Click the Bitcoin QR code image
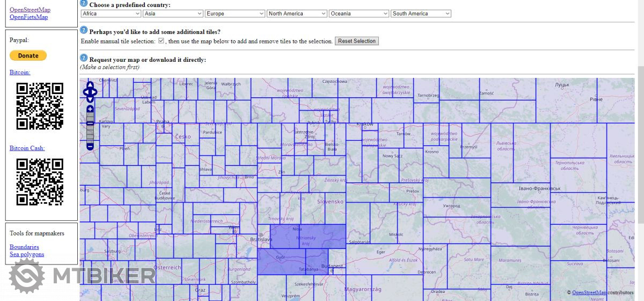Image resolution: width=644 pixels, height=301 pixels. [40, 105]
